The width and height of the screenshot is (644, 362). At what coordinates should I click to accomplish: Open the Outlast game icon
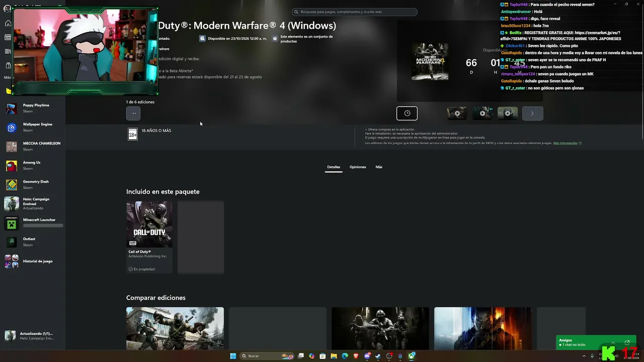(x=12, y=242)
